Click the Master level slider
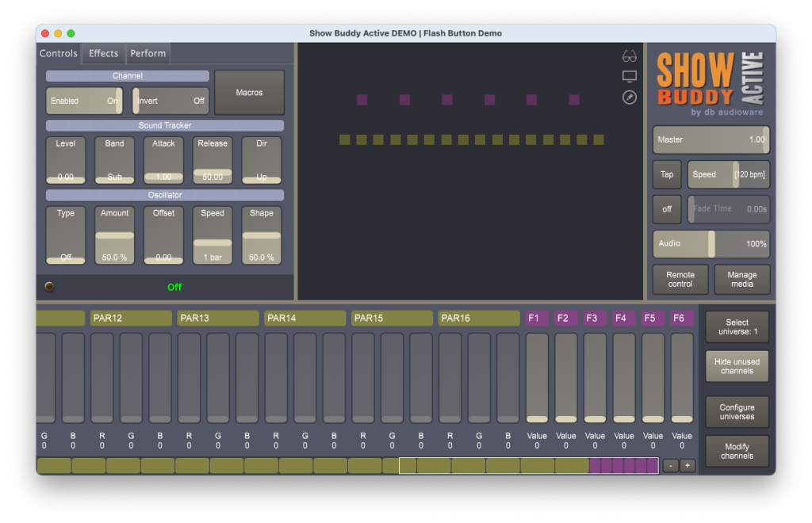The image size is (812, 523). (710, 139)
